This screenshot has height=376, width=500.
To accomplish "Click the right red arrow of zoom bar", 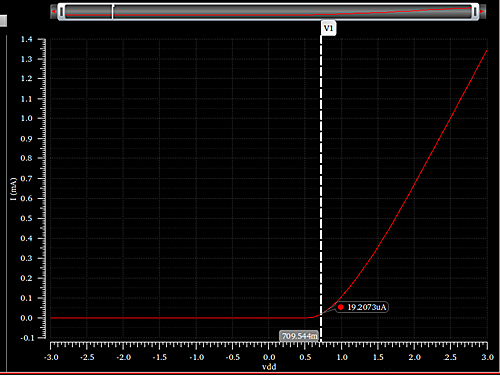I will 482,12.
